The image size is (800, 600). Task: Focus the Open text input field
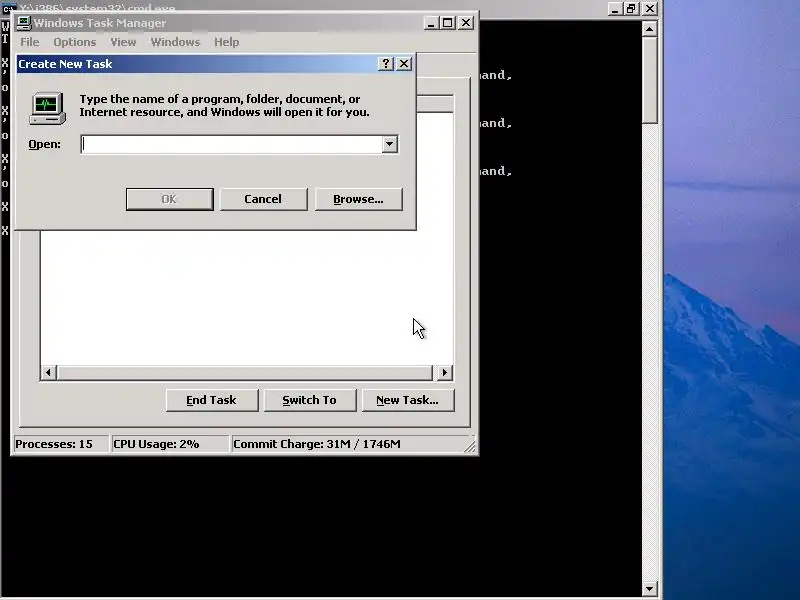pyautogui.click(x=232, y=144)
